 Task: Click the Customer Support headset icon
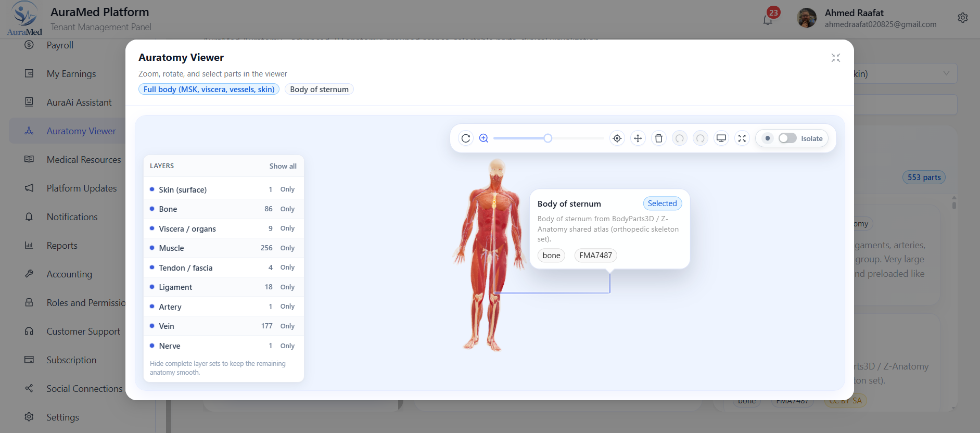pos(29,331)
